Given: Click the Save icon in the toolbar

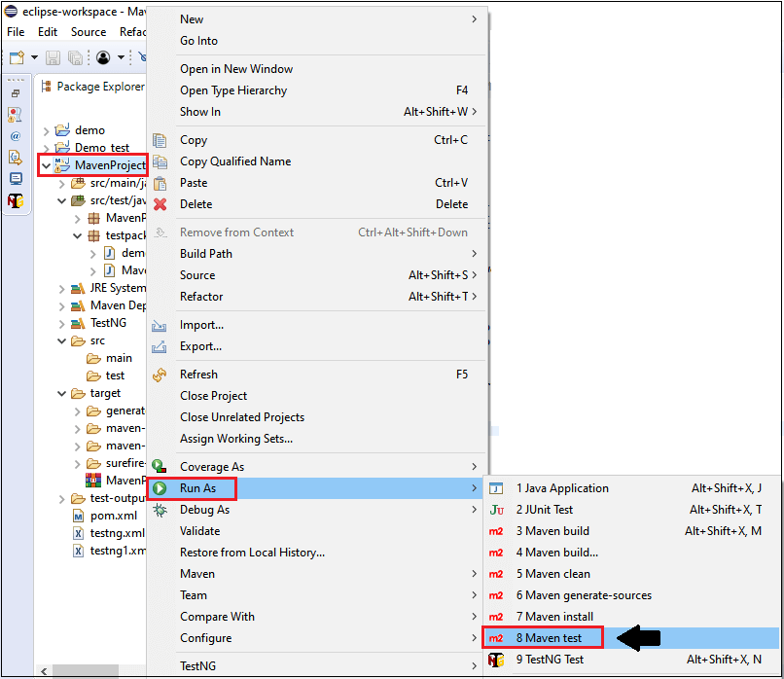Looking at the screenshot, I should click(53, 58).
